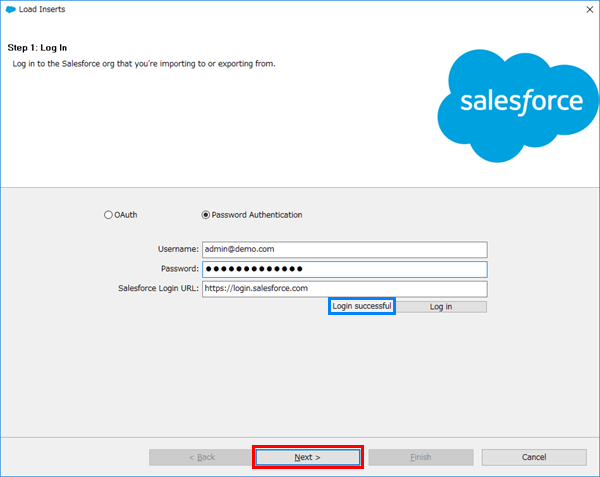The height and width of the screenshot is (477, 600).
Task: Click the 'Password:' label
Action: tap(180, 269)
